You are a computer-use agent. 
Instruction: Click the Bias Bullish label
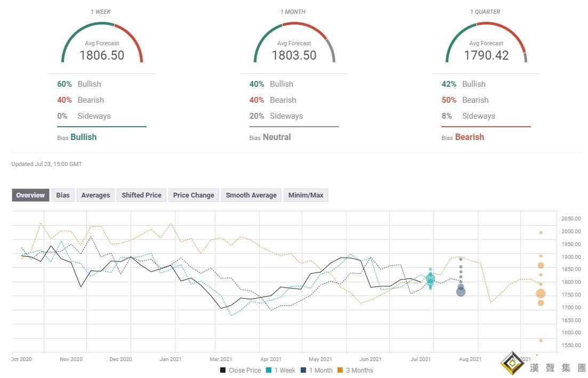tap(83, 137)
